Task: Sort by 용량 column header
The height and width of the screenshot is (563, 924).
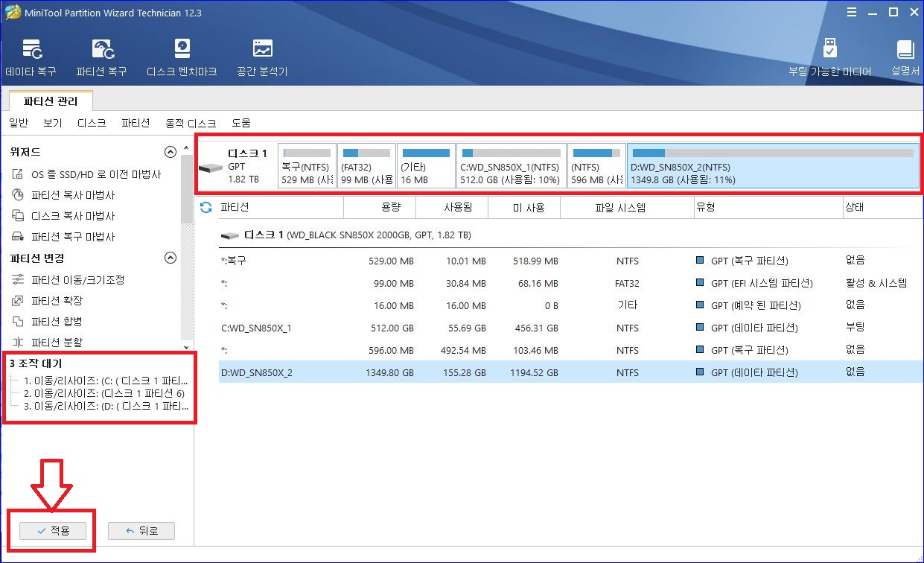Action: tap(380, 208)
